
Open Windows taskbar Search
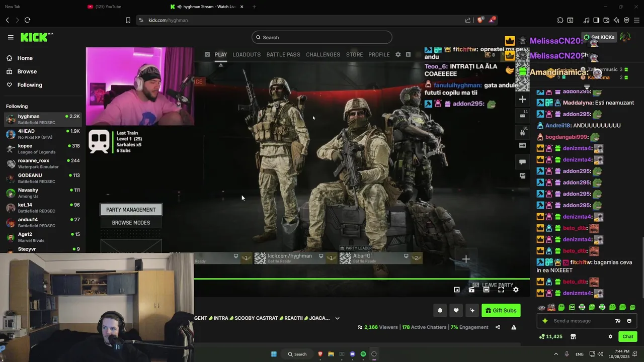[x=297, y=354]
